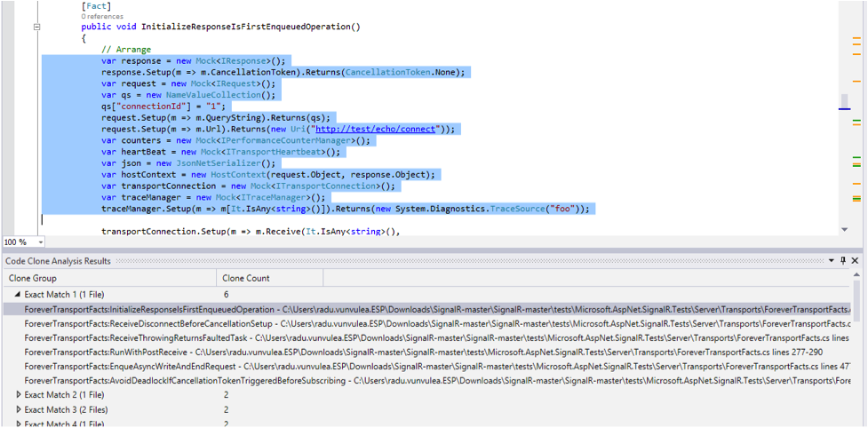Screen dimensions: 868x428
Task: Expand the Exact Match 2 clone group
Action: coord(20,394)
